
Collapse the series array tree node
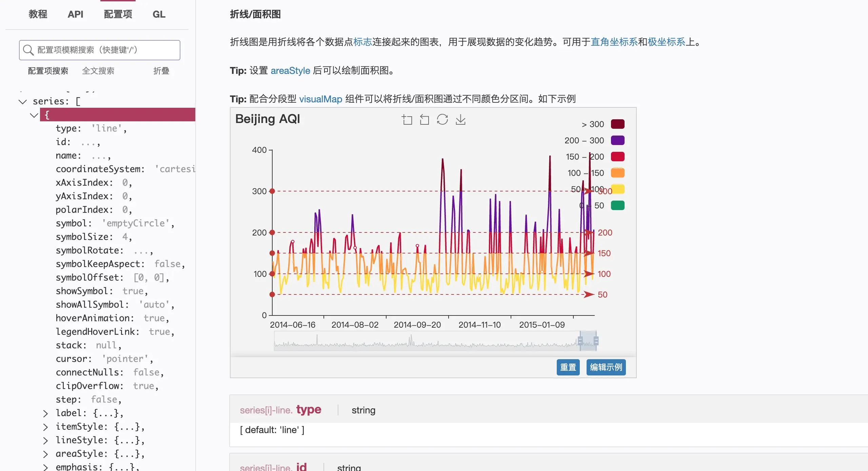23,102
